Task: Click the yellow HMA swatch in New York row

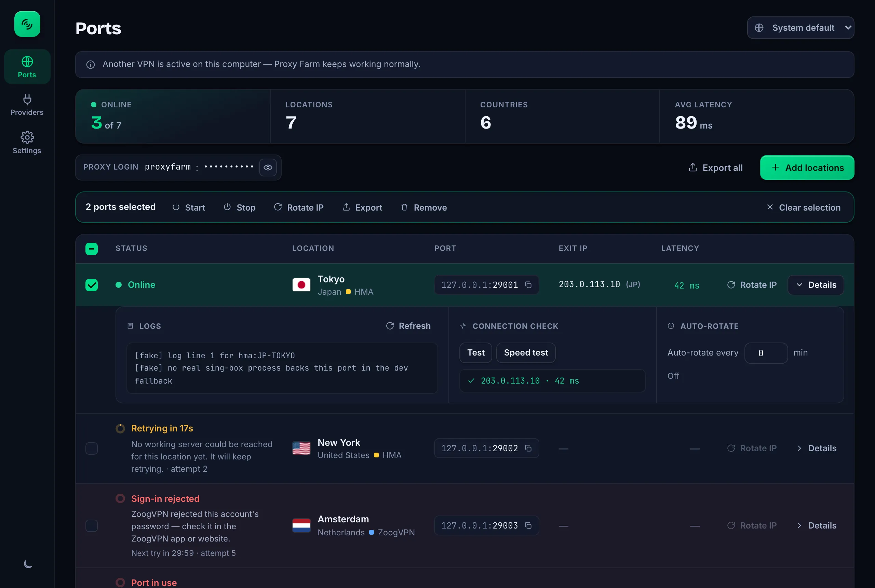Action: pos(376,455)
